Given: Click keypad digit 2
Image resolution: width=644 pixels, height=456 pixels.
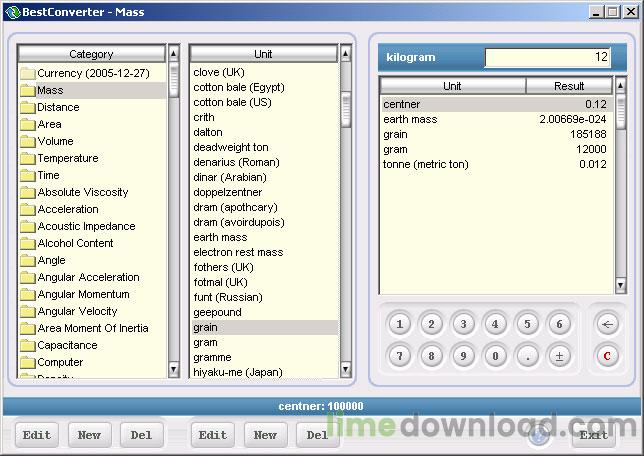Looking at the screenshot, I should (x=431, y=324).
